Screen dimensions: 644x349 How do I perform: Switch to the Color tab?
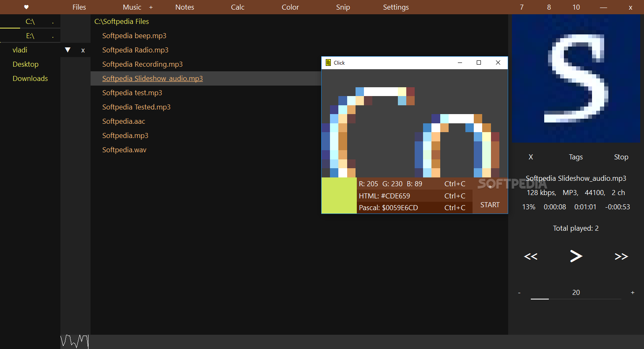pyautogui.click(x=291, y=7)
